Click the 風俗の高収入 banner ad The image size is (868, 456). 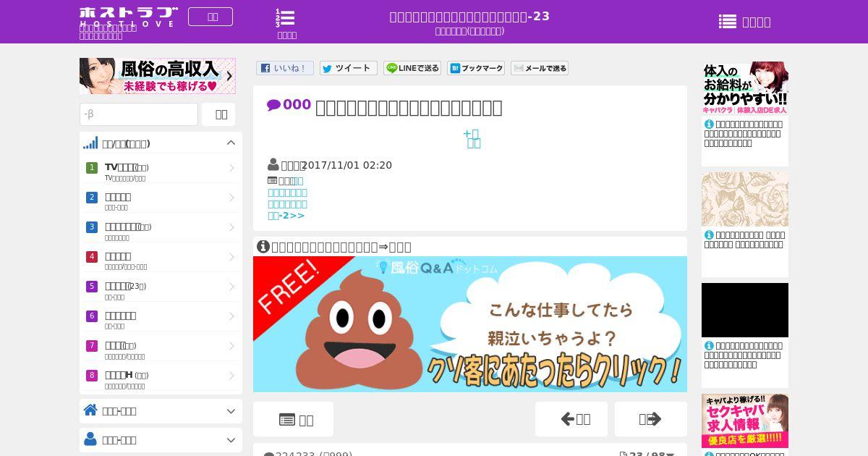(x=158, y=76)
